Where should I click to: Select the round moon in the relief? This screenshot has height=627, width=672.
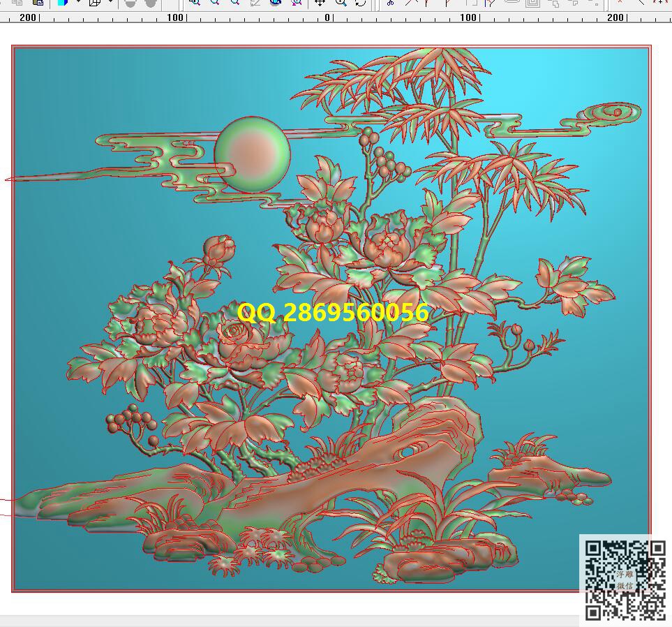pyautogui.click(x=253, y=154)
